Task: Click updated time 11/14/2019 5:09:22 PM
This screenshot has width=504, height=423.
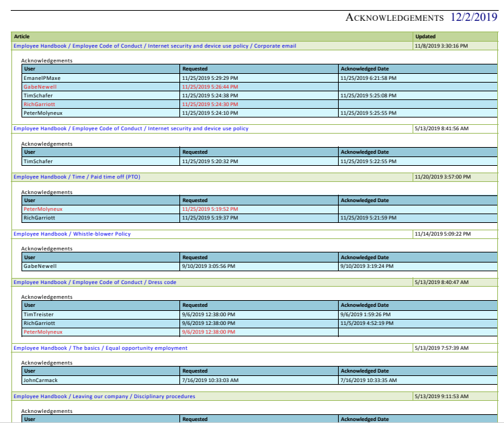Action: (443, 234)
